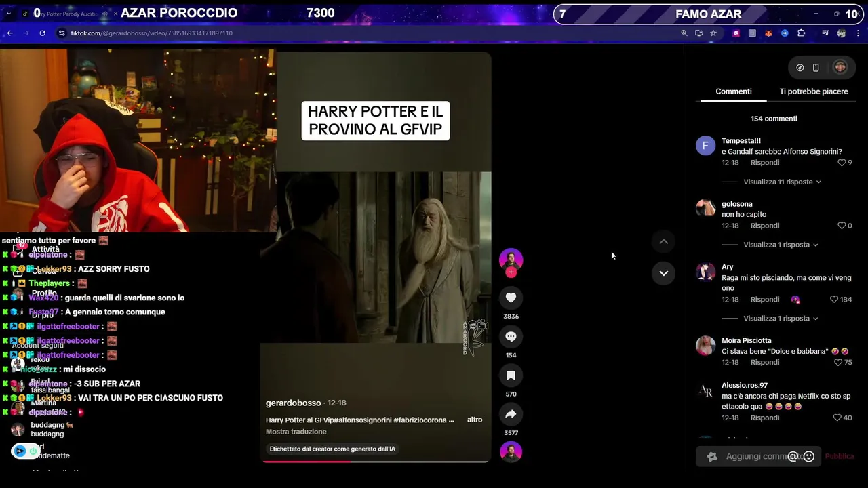Reply to Ary's comment via Rispondi

pos(765,299)
